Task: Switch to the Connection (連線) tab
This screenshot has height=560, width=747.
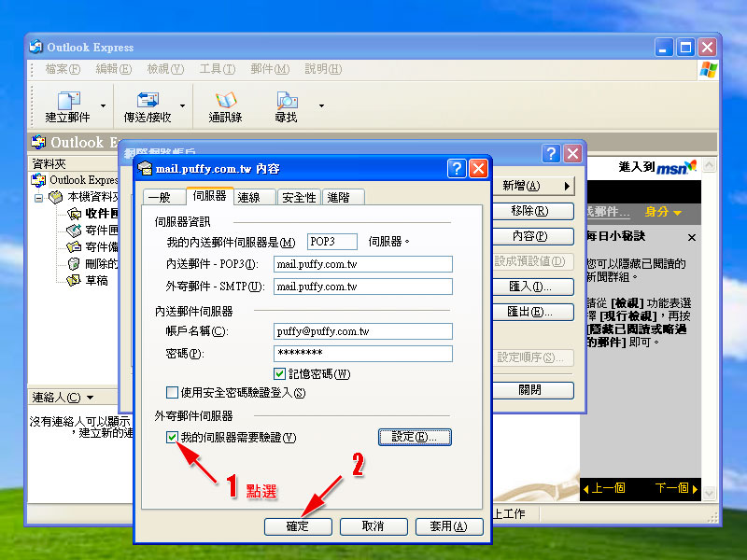Action: coord(254,197)
